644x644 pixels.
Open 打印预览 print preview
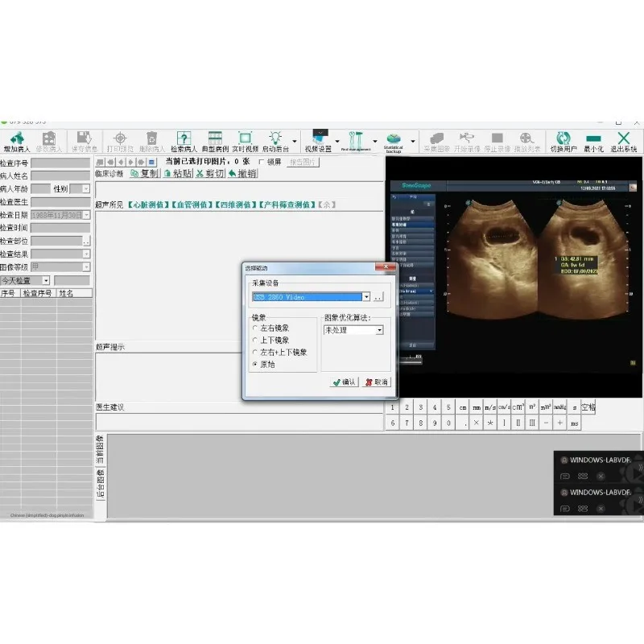[x=120, y=142]
